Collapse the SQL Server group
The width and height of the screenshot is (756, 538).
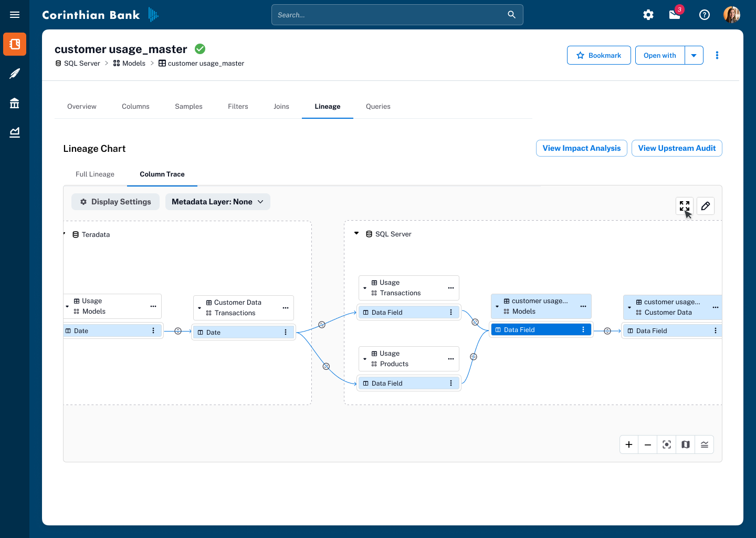tap(356, 233)
